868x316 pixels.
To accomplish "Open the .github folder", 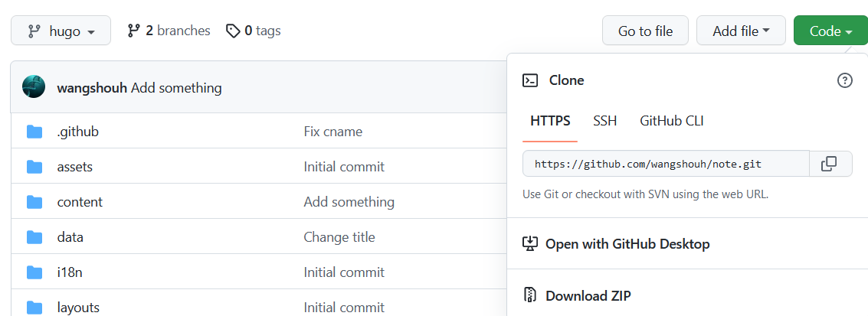I will (x=77, y=132).
